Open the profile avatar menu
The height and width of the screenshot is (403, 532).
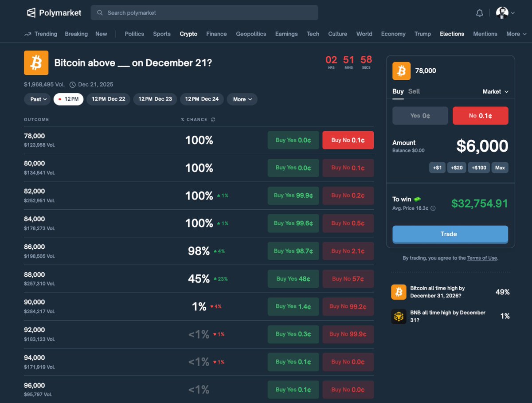(501, 12)
